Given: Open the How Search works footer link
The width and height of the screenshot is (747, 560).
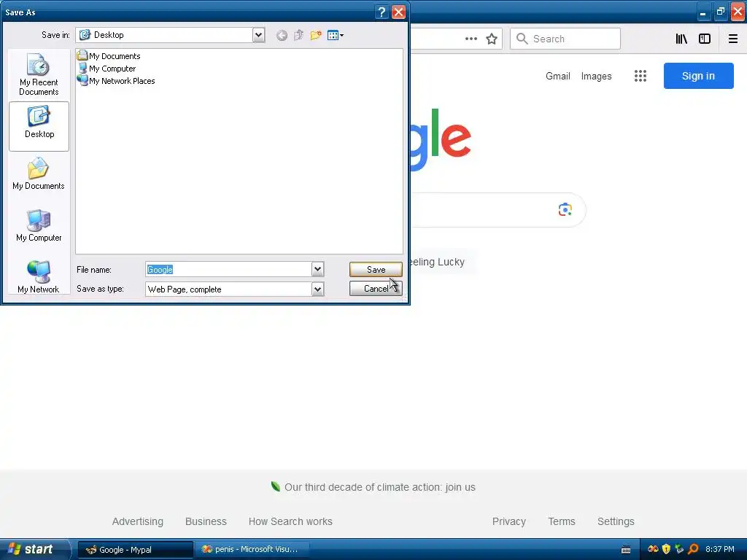Looking at the screenshot, I should tap(290, 521).
